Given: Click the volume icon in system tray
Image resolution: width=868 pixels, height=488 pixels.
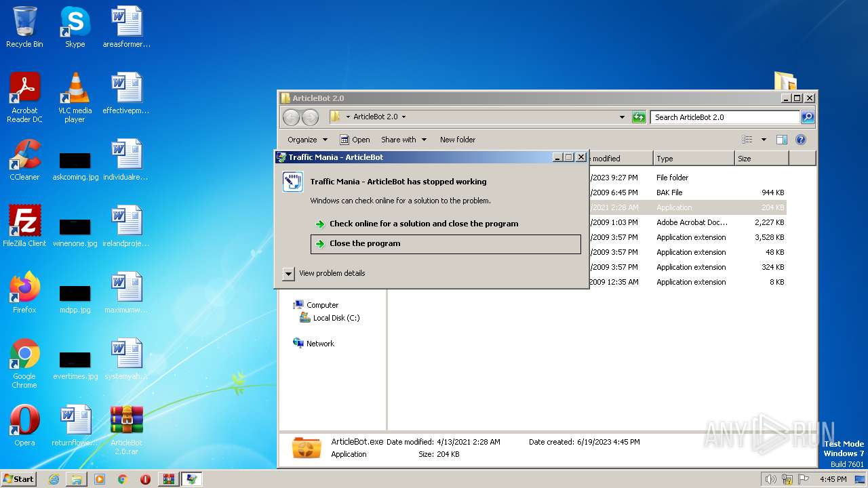Looking at the screenshot, I should 770,479.
